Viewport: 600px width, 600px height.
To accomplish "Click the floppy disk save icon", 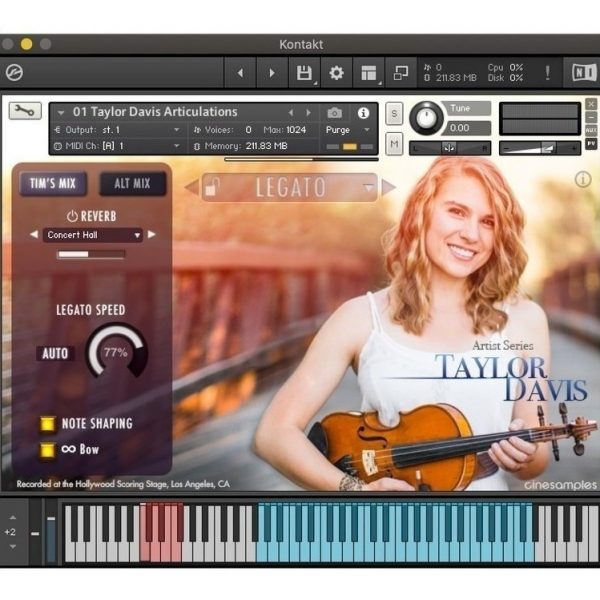I will pyautogui.click(x=304, y=73).
